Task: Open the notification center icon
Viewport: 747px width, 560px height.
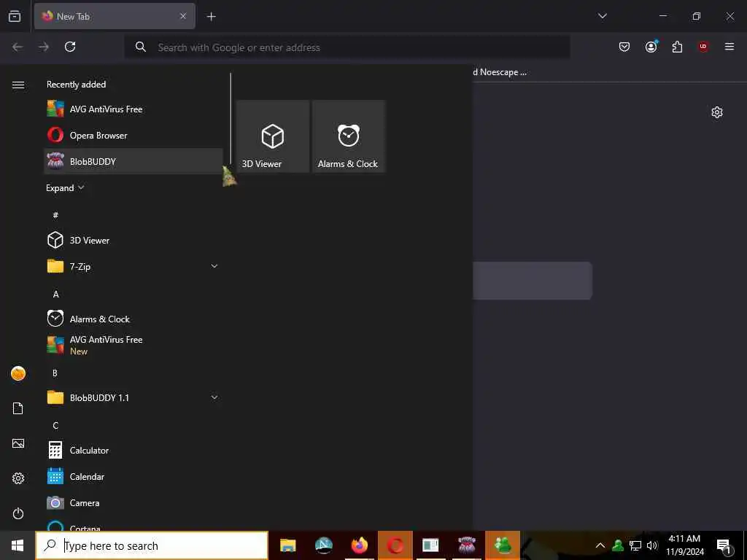Action: click(x=724, y=545)
